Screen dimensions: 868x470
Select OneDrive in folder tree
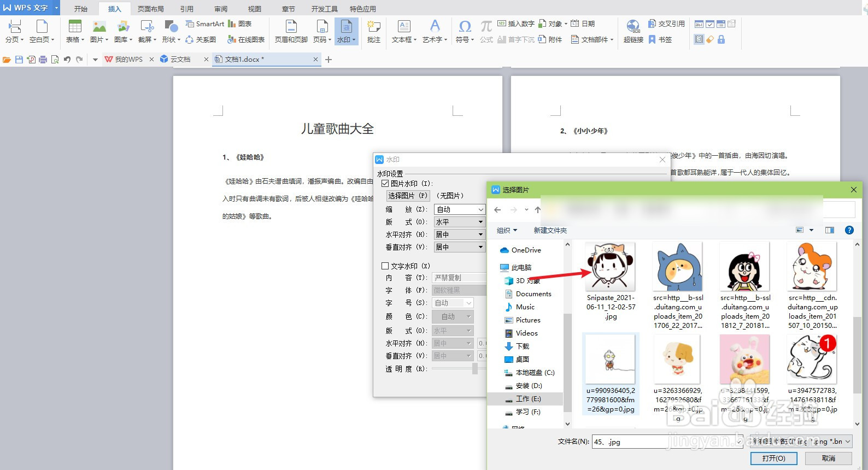point(520,250)
